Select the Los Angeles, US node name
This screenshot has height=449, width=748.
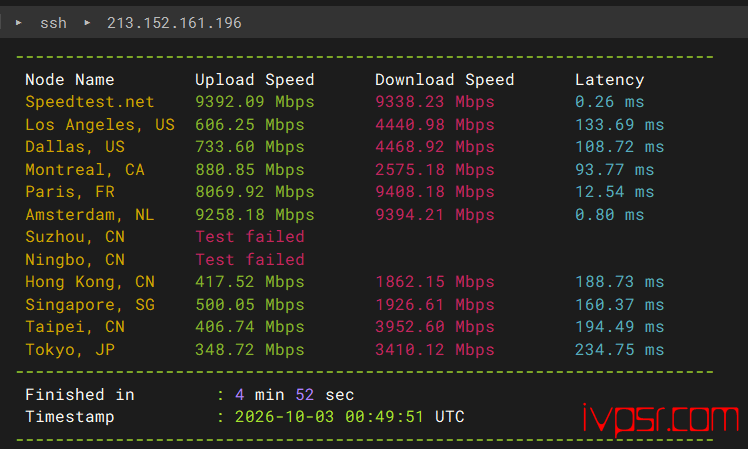point(100,125)
